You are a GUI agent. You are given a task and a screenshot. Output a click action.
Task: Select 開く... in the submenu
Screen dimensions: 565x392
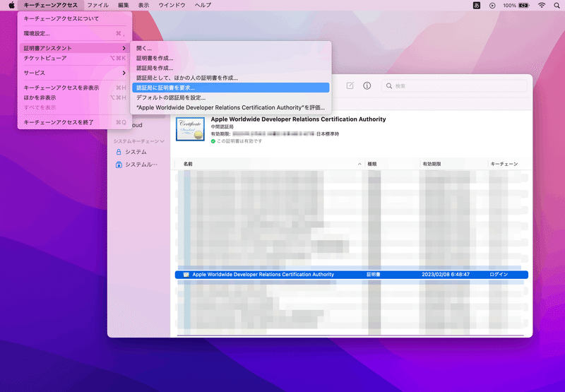click(x=231, y=48)
